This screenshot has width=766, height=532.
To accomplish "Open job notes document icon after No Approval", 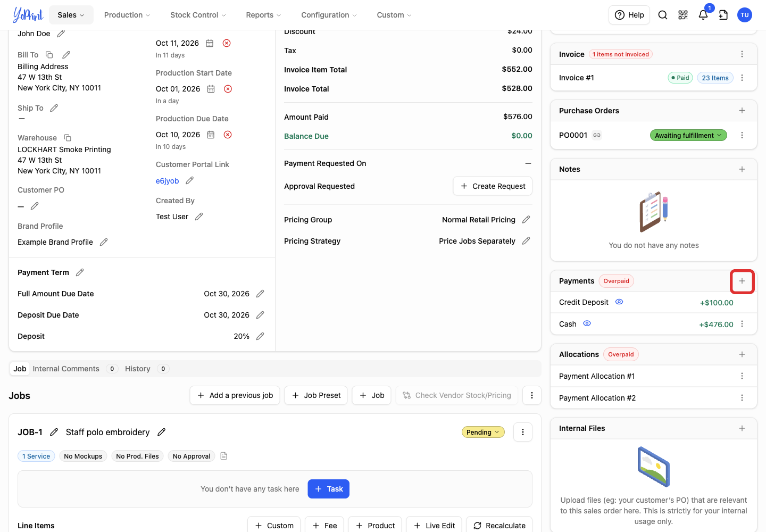I will 224,456.
